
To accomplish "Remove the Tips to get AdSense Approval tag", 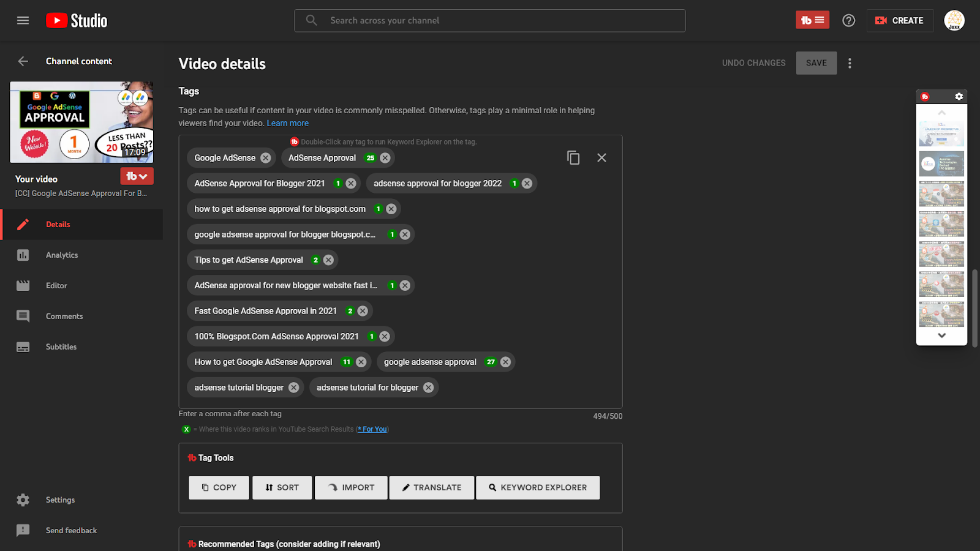I will [328, 260].
